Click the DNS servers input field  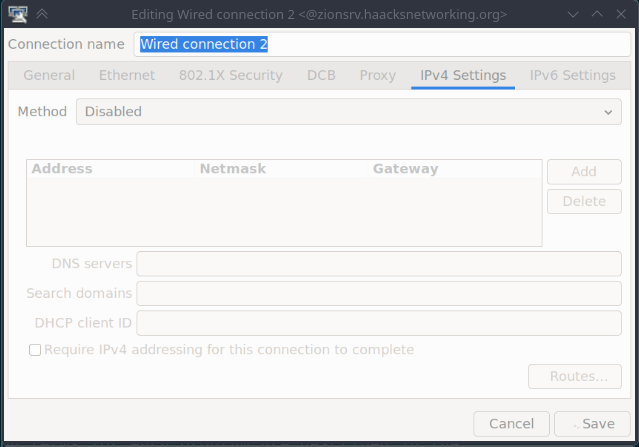coord(379,264)
